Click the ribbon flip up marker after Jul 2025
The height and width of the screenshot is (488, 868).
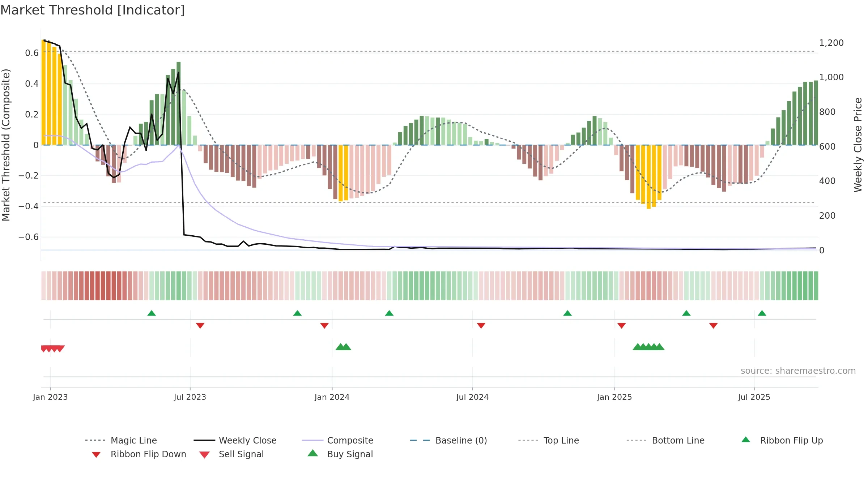coord(762,313)
